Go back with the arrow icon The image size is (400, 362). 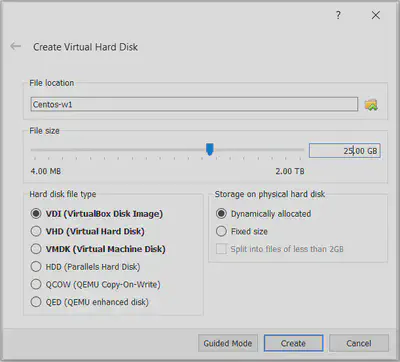[x=16, y=46]
